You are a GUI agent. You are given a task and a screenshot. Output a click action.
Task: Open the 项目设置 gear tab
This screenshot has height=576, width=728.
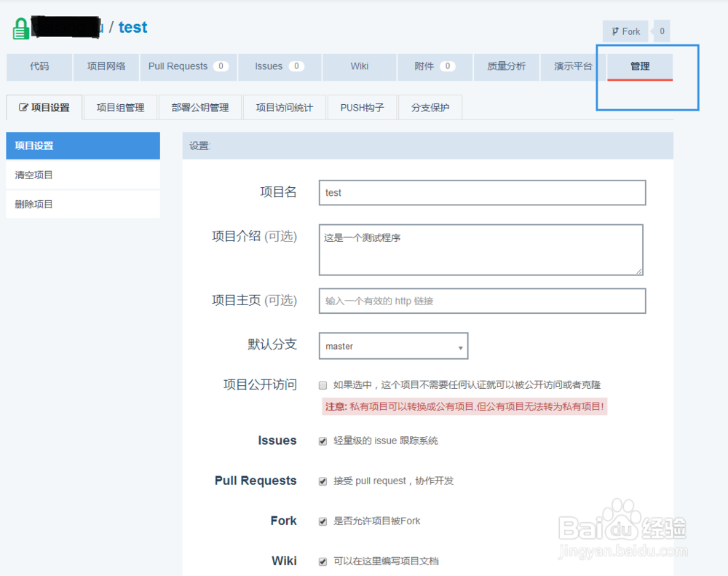(x=44, y=106)
